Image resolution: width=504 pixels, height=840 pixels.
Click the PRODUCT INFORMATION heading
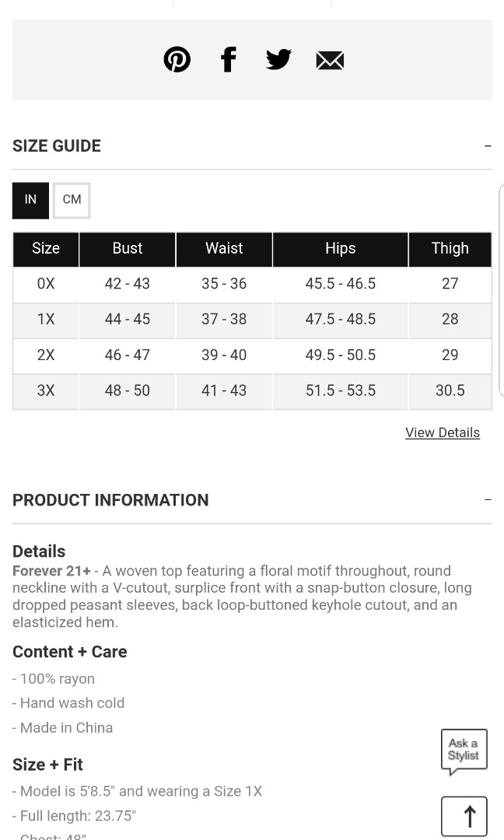(x=110, y=500)
